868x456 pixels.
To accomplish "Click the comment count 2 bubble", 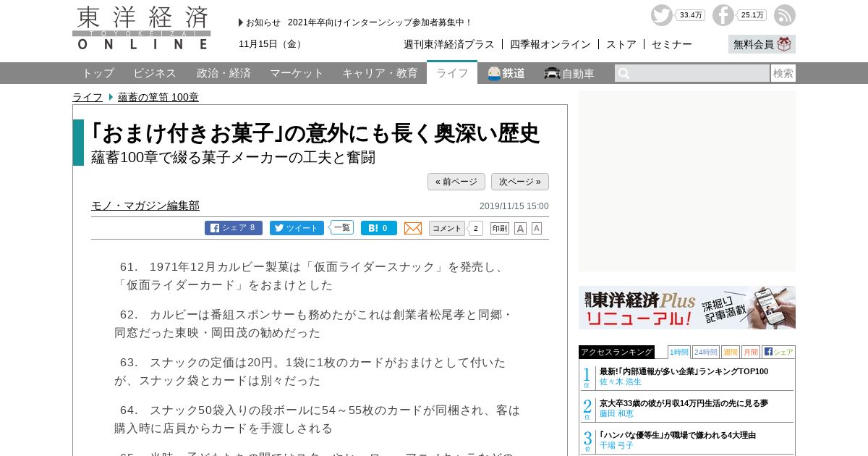I will click(476, 228).
